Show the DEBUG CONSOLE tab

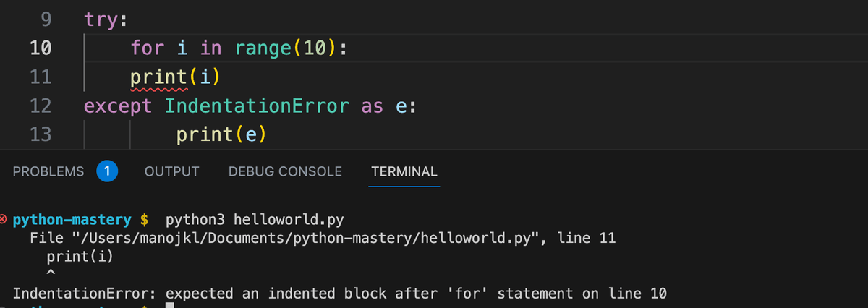(x=285, y=171)
